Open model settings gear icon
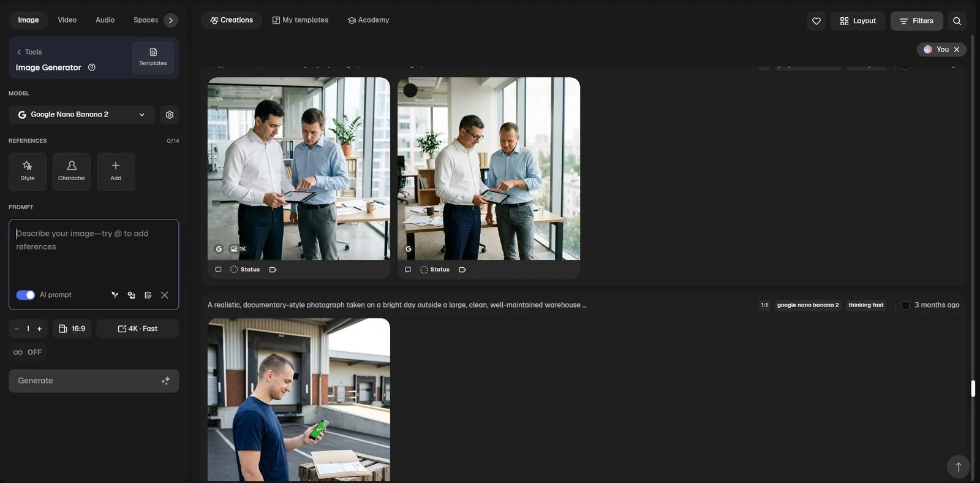The height and width of the screenshot is (483, 980). click(x=170, y=115)
